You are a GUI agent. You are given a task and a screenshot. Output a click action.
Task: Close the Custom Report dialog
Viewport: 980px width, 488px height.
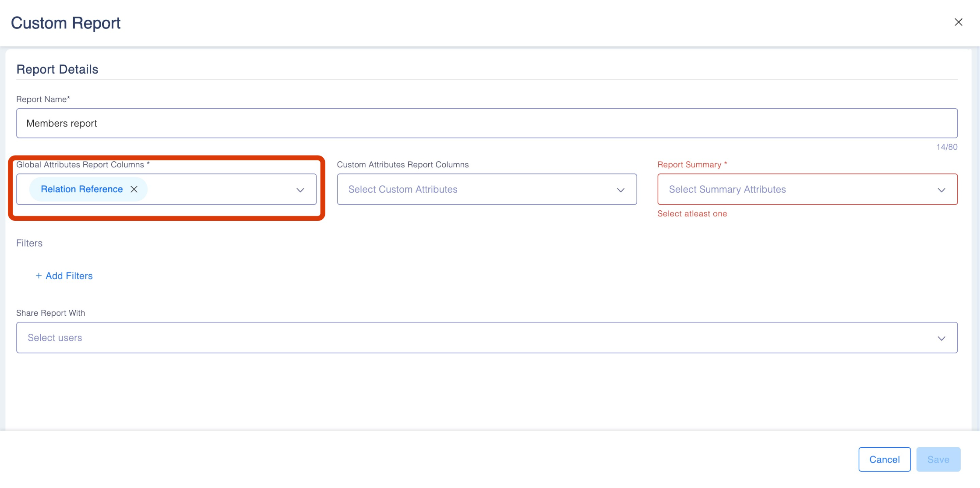point(958,22)
